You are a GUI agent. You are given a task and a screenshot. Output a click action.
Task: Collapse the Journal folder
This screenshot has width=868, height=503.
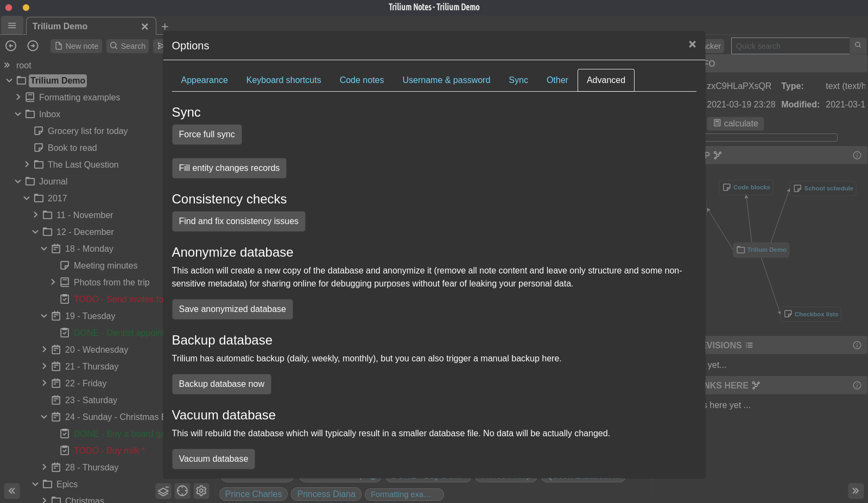coord(18,181)
